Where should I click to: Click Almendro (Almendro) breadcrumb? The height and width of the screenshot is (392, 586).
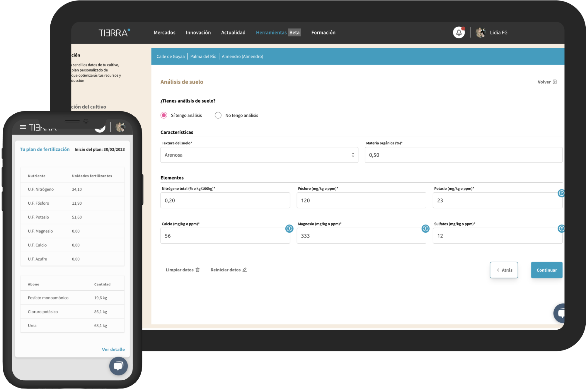pos(242,57)
